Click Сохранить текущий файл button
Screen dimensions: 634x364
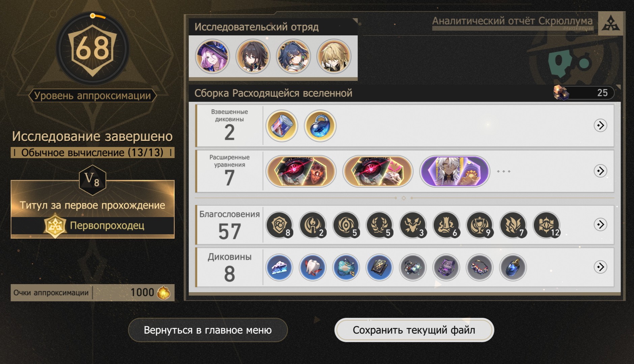(414, 330)
